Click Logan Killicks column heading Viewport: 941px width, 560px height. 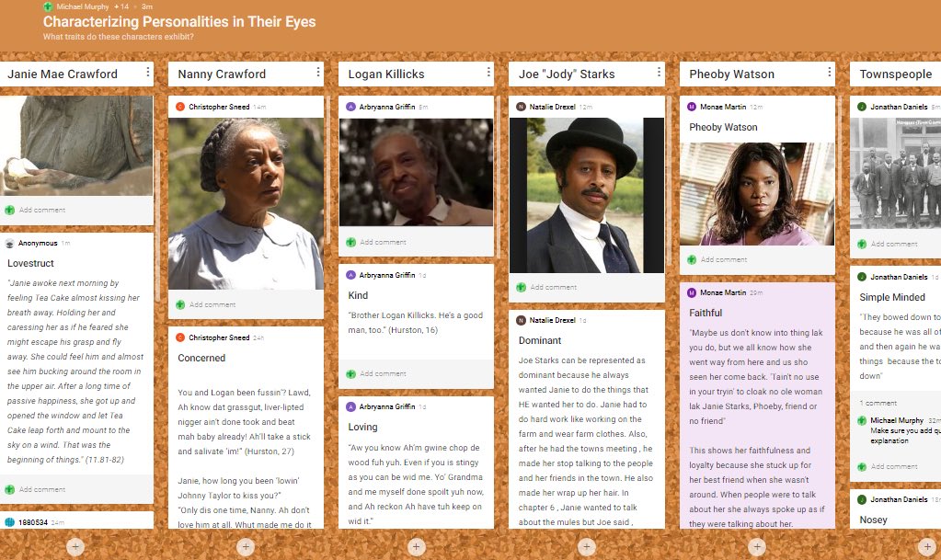[386, 74]
